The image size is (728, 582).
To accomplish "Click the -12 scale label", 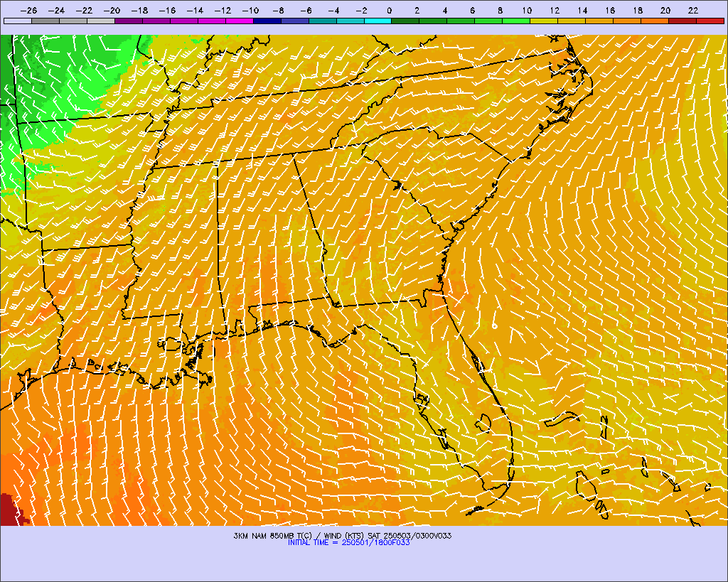I will (x=223, y=11).
